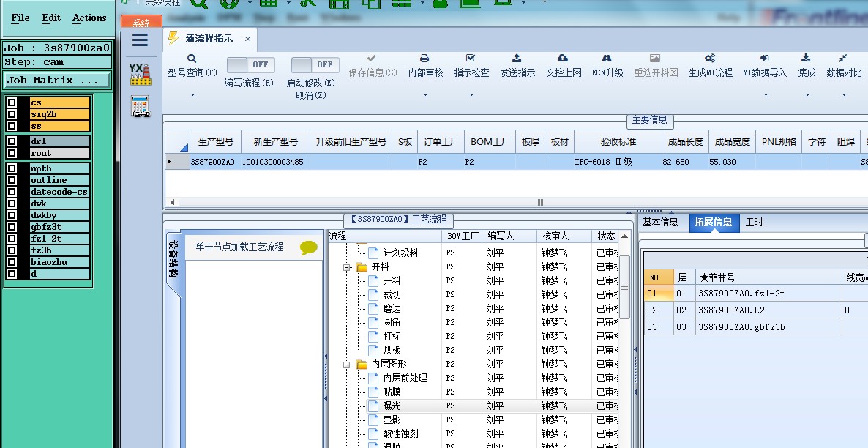Screen dimensions: 868x448
Task: Click the document icon beside 计划投料
Action: tap(373, 253)
